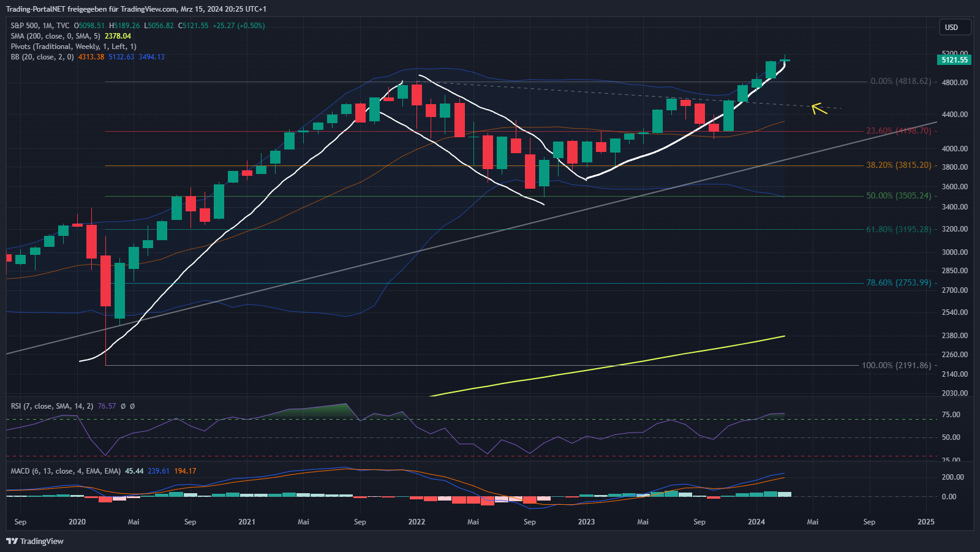Select the RSI indicator legend label

coord(52,406)
